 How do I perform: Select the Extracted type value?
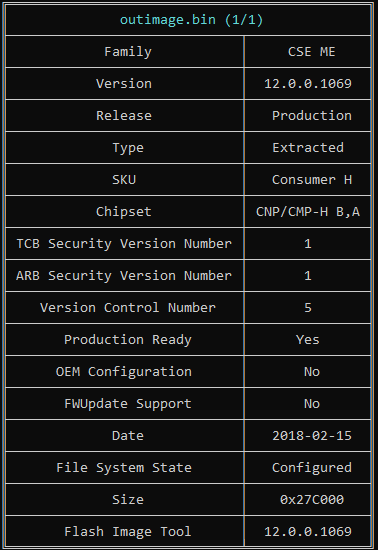(308, 148)
